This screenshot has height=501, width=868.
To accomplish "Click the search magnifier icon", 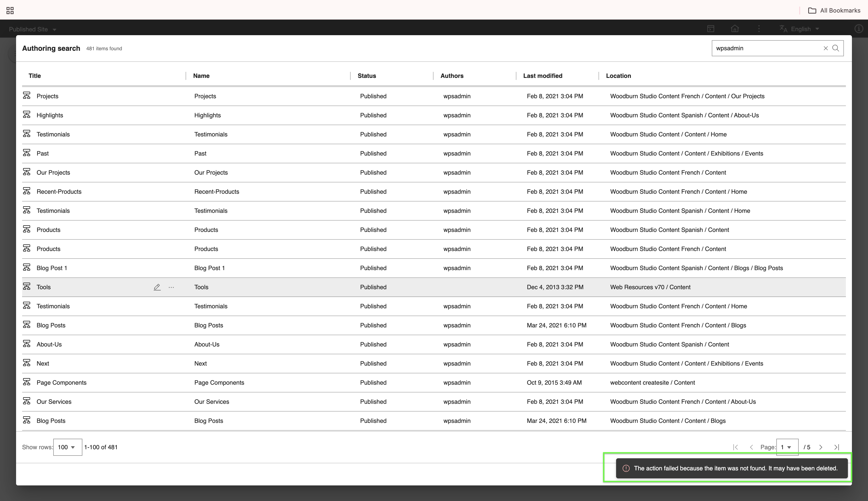I will [836, 48].
